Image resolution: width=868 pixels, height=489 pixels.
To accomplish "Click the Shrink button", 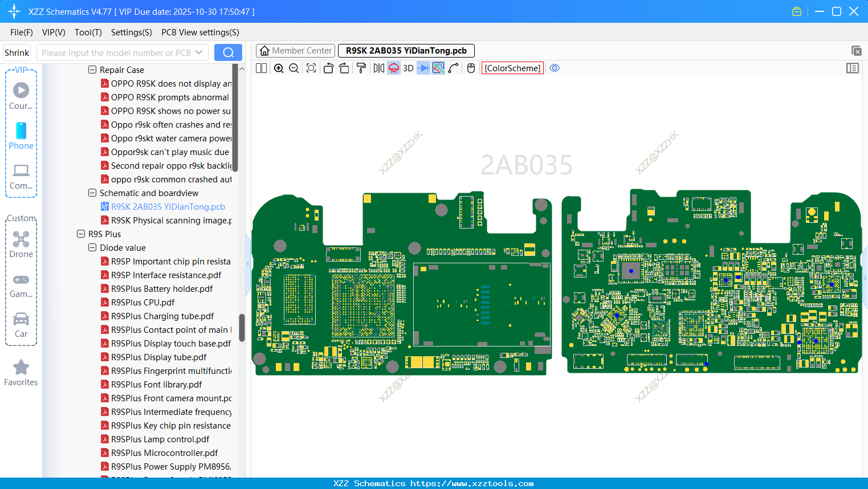I will pos(17,52).
